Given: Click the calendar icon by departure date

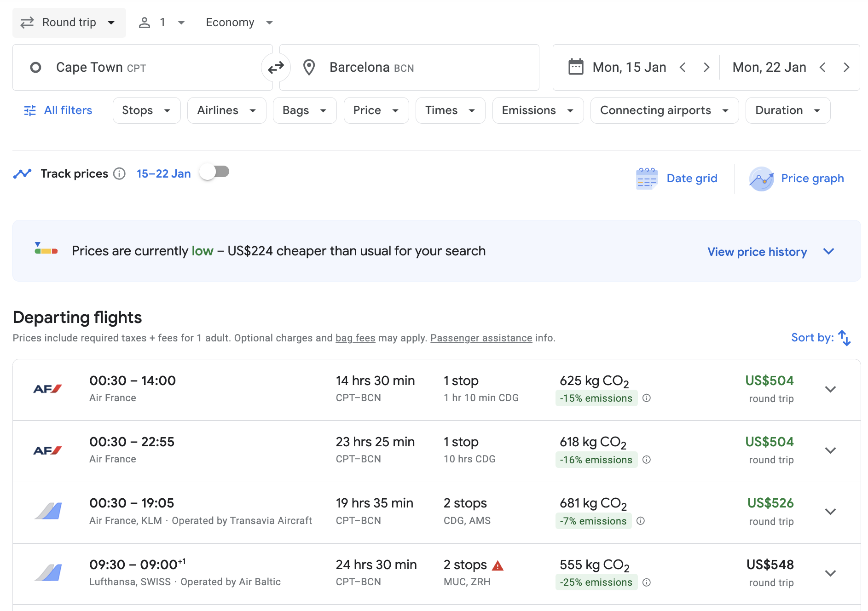Looking at the screenshot, I should click(576, 67).
